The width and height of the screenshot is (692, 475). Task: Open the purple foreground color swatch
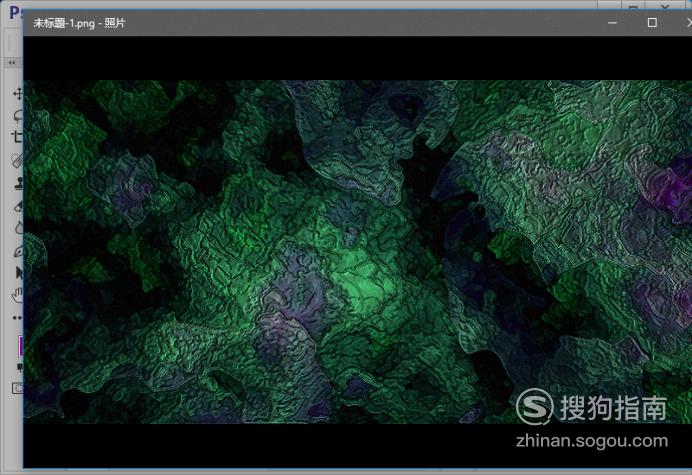click(x=20, y=346)
